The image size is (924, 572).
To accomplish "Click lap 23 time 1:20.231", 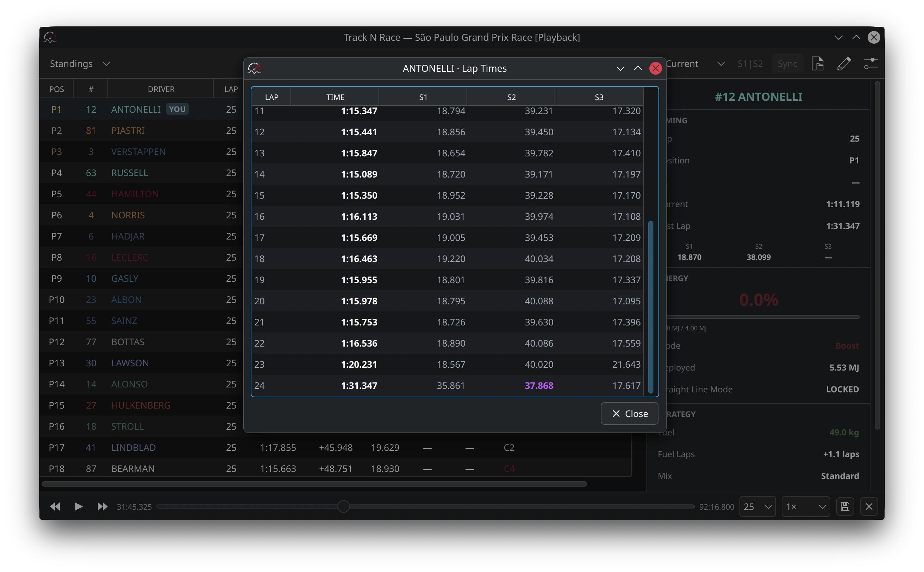I will [359, 364].
